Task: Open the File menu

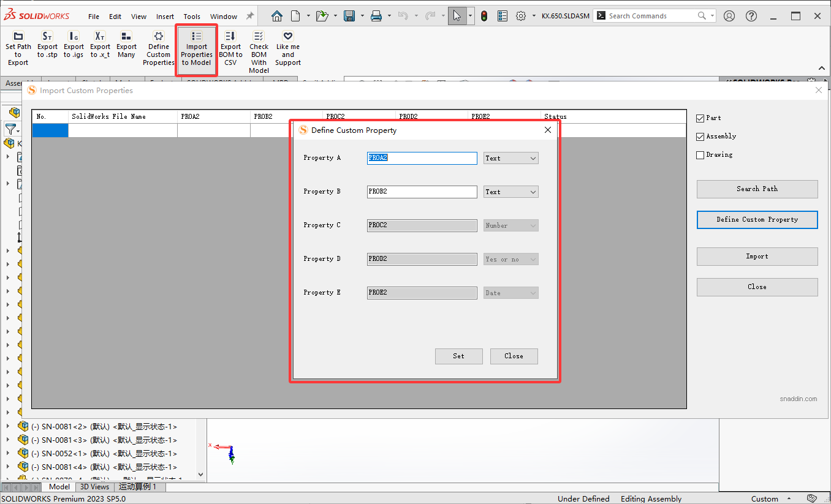Action: 94,17
